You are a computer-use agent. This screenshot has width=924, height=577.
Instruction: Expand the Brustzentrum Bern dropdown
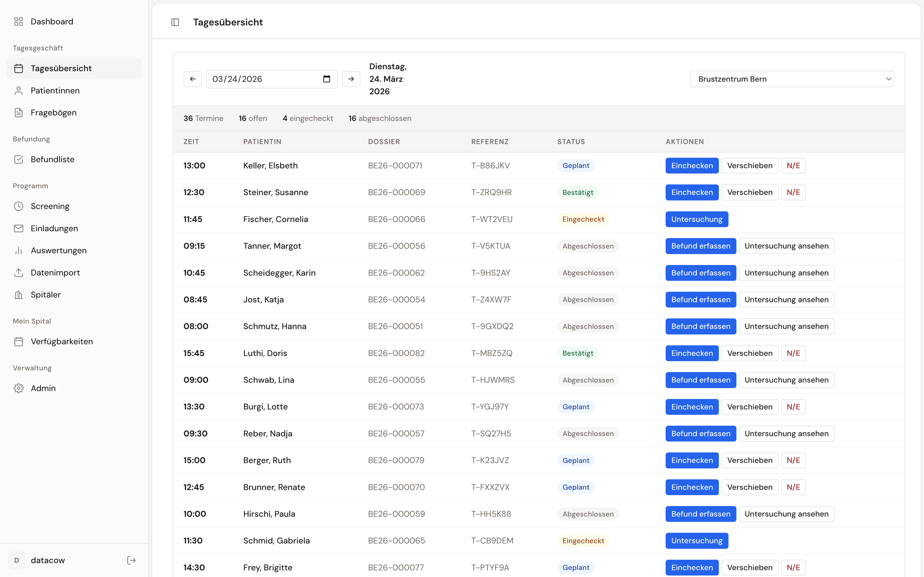pyautogui.click(x=792, y=79)
